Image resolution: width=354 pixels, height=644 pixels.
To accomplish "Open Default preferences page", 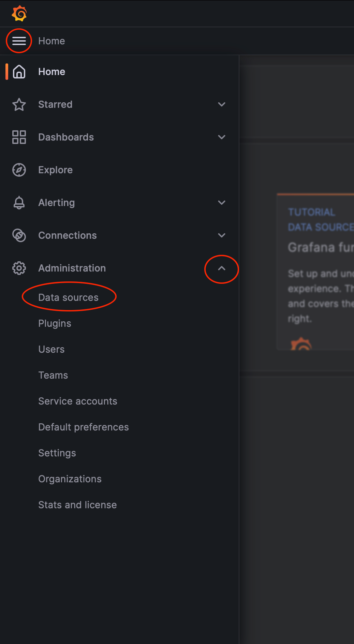I will pos(84,427).
